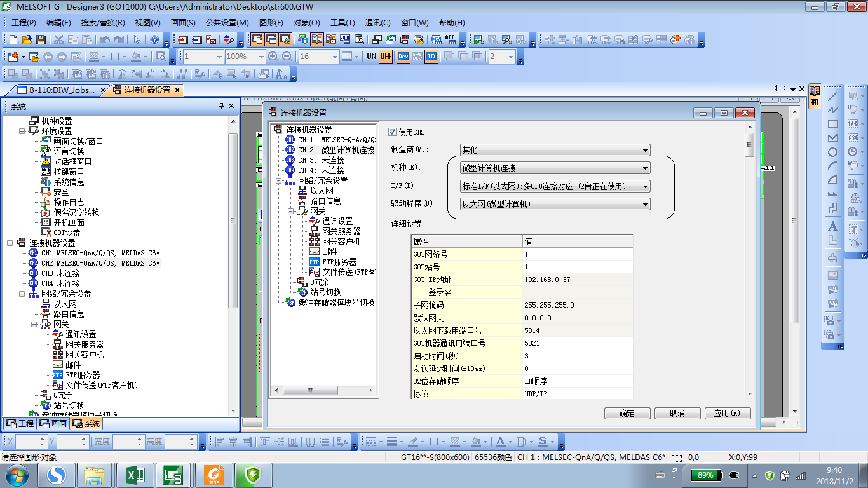Select the Text (A) tool
868x488 pixels.
click(833, 226)
